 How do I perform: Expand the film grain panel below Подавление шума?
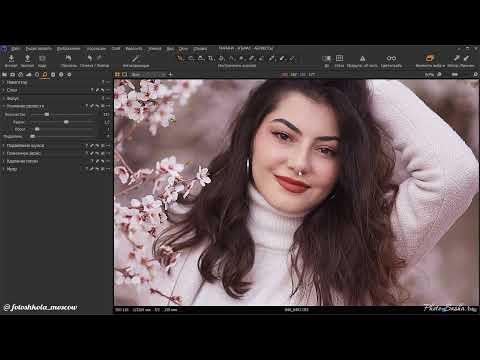click(x=4, y=153)
